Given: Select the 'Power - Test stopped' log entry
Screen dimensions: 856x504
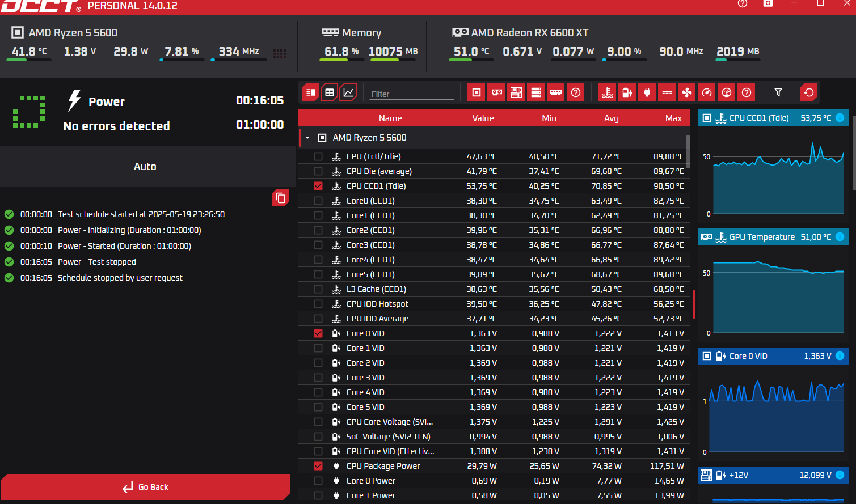Looking at the screenshot, I should [x=97, y=262].
